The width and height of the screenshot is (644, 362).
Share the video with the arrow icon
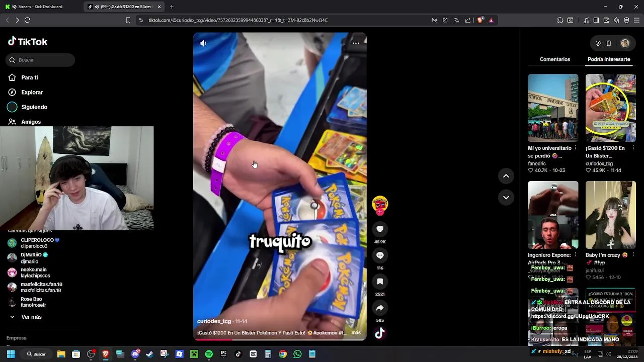coord(380,308)
